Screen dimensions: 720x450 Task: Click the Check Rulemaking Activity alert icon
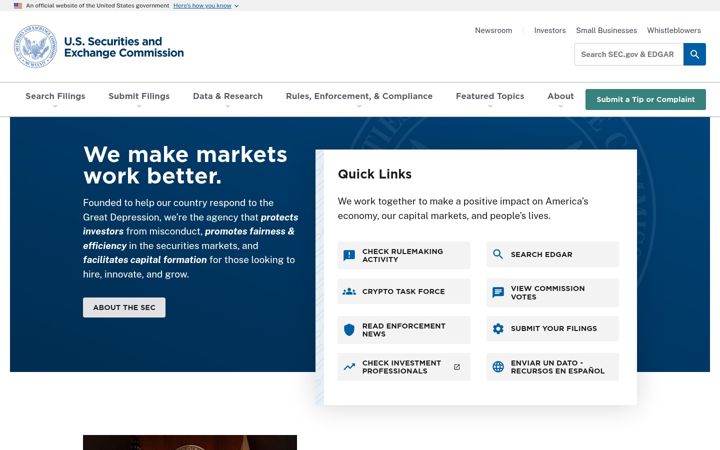[349, 255]
